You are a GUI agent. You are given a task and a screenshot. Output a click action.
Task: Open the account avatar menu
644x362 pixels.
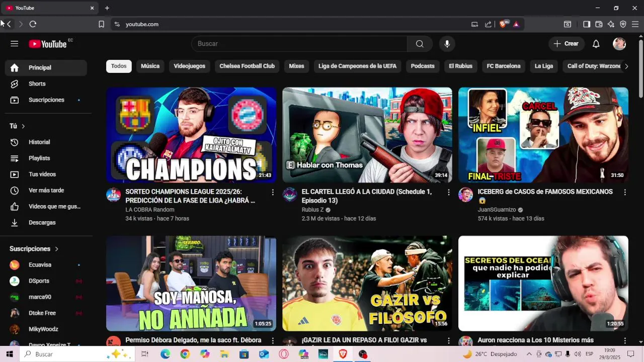(619, 44)
